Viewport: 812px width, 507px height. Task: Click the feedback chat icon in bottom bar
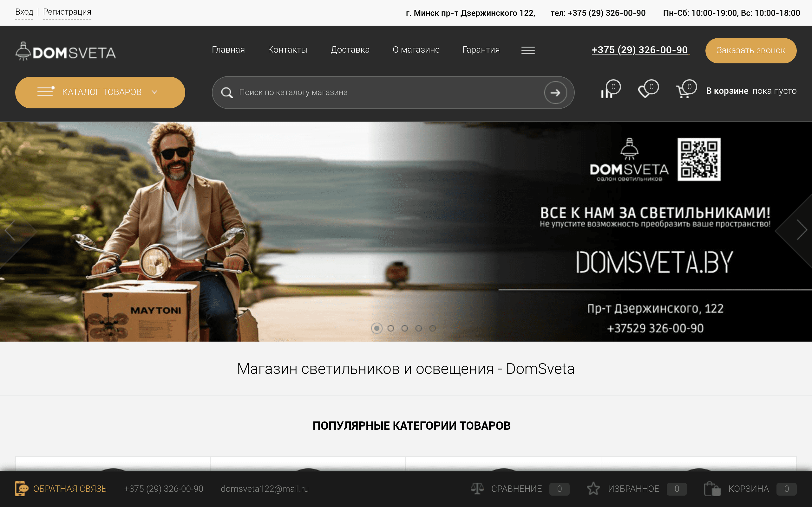(x=22, y=489)
